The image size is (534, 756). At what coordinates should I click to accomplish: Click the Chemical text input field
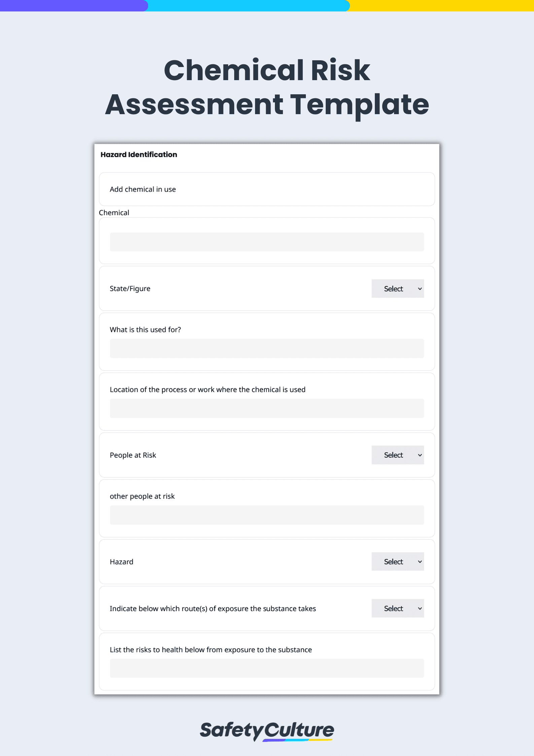tap(266, 242)
